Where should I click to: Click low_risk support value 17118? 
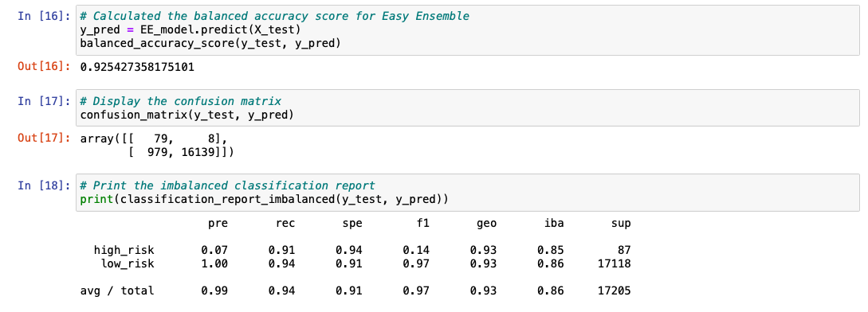point(614,263)
